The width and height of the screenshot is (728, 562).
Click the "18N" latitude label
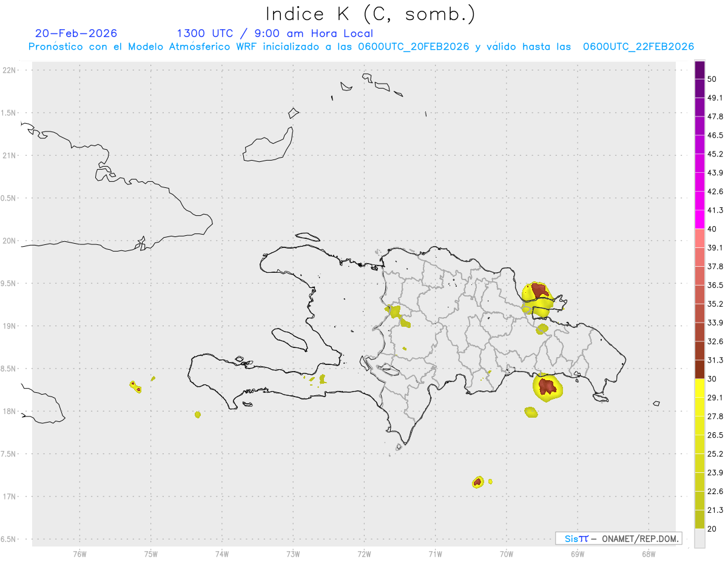[x=10, y=411]
